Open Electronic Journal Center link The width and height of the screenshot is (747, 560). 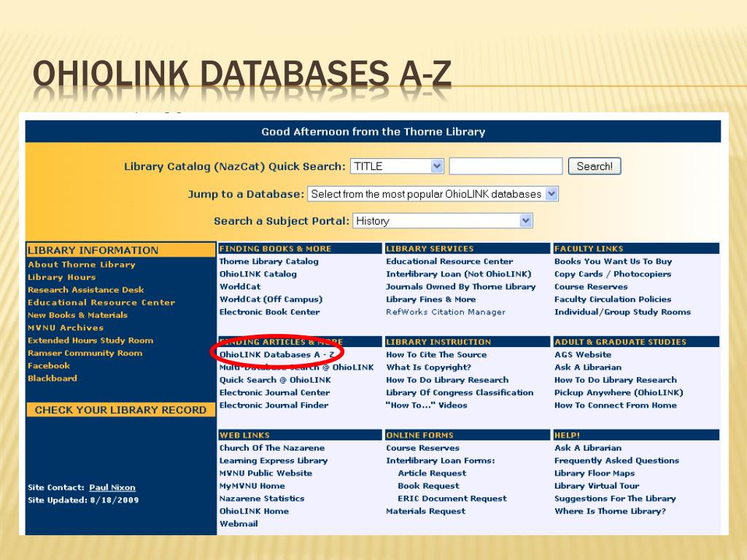[x=274, y=392]
